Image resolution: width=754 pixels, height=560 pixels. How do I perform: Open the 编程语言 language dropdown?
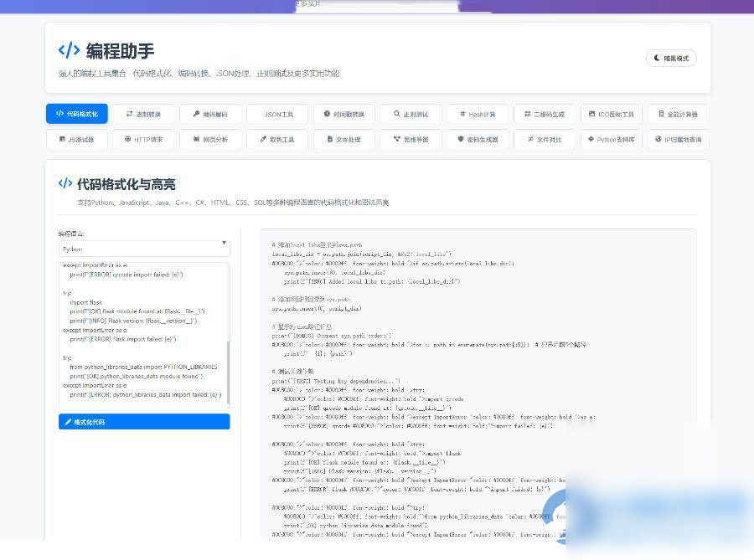(x=143, y=249)
